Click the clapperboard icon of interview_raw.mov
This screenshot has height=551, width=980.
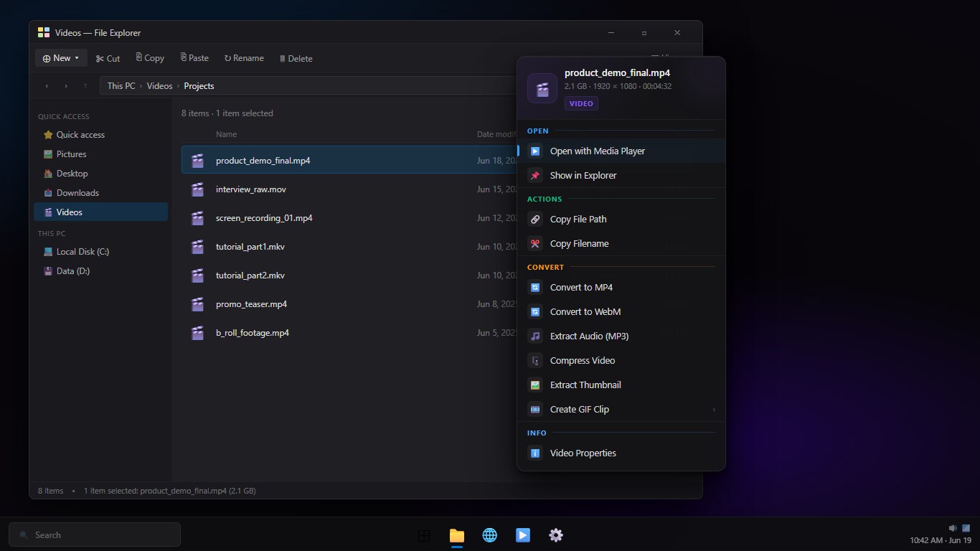(197, 189)
